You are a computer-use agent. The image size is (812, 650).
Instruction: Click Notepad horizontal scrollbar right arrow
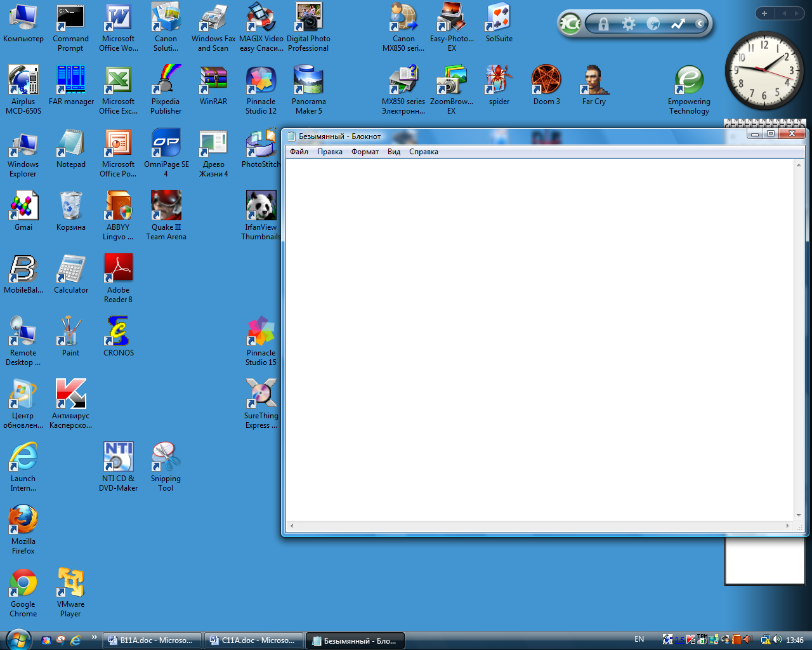click(788, 526)
